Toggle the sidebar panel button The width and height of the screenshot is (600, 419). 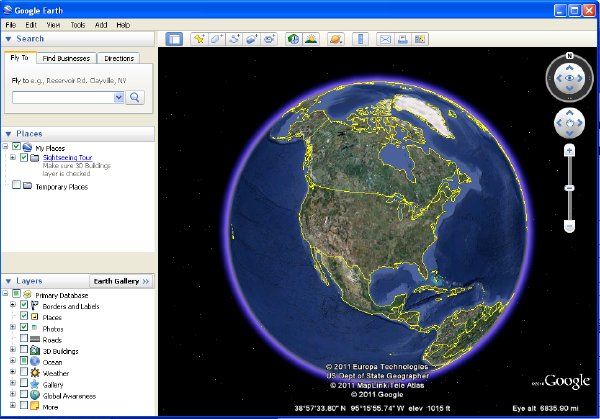tap(174, 39)
